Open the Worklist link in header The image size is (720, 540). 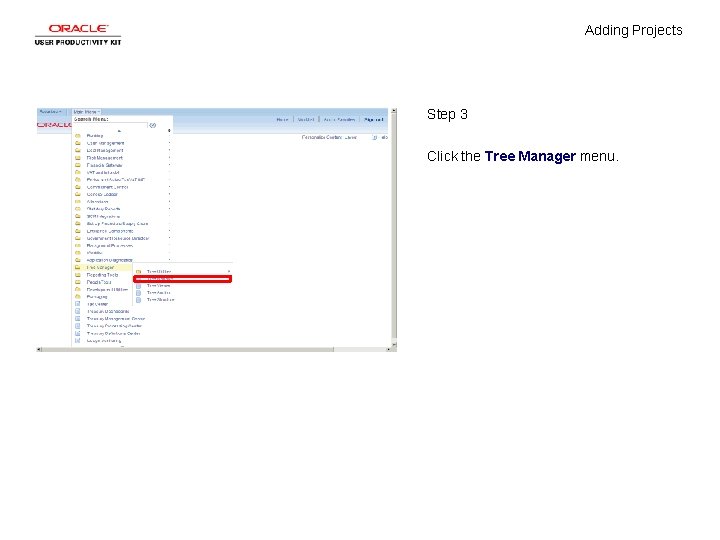[x=306, y=119]
